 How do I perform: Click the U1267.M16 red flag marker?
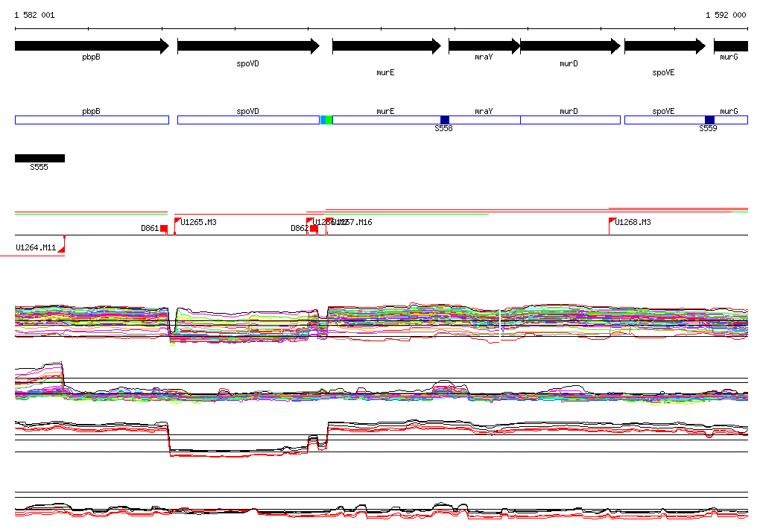pos(329,221)
